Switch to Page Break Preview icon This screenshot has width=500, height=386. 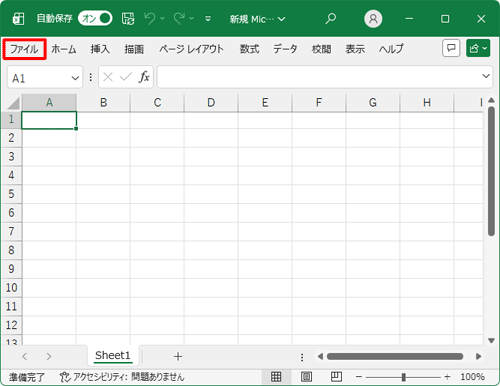click(x=336, y=377)
